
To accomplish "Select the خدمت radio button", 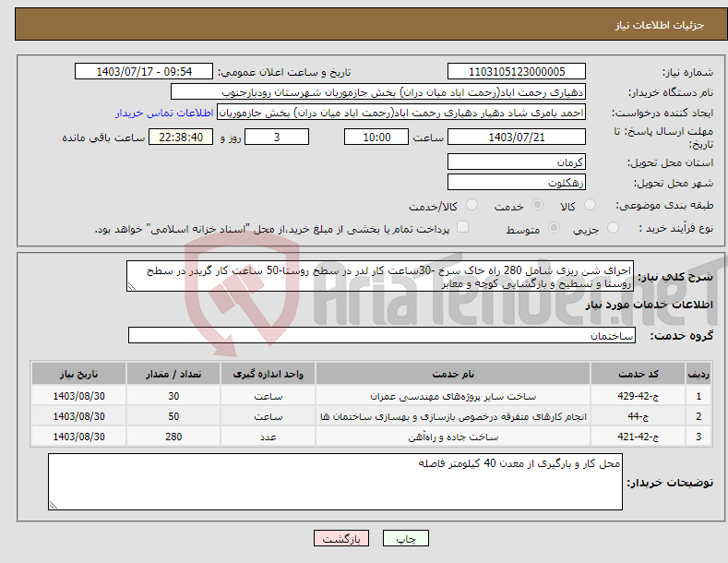I will (537, 205).
